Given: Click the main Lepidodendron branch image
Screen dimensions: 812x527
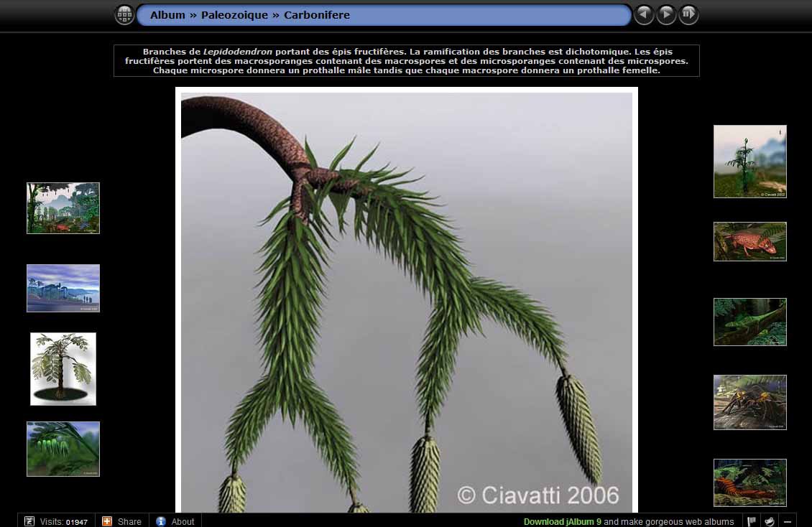Looking at the screenshot, I should tap(406, 302).
